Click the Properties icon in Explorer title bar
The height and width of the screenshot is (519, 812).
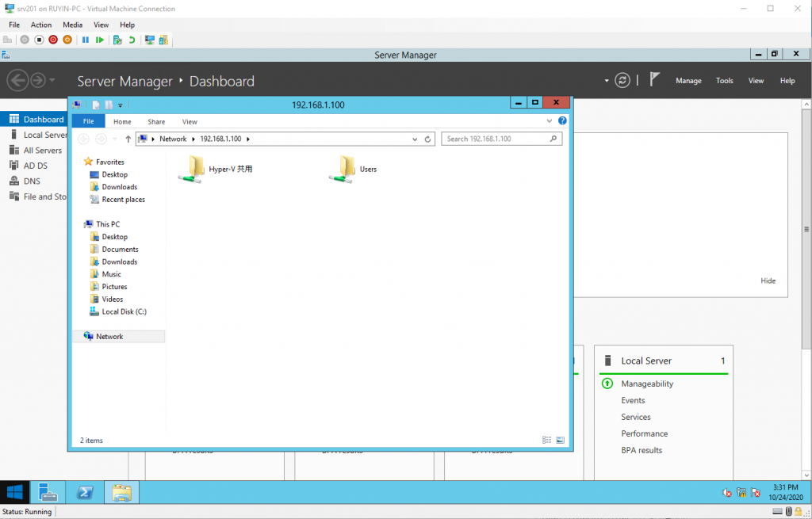pyautogui.click(x=96, y=105)
